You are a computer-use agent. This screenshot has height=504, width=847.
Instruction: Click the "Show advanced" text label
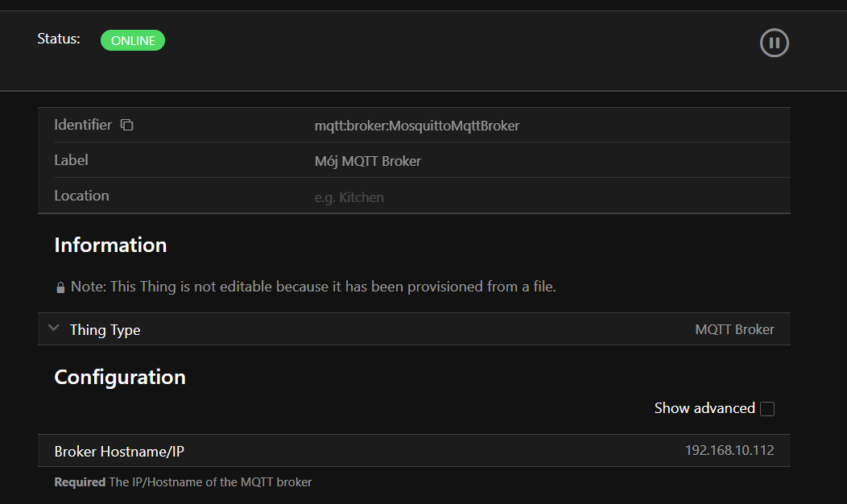(704, 408)
